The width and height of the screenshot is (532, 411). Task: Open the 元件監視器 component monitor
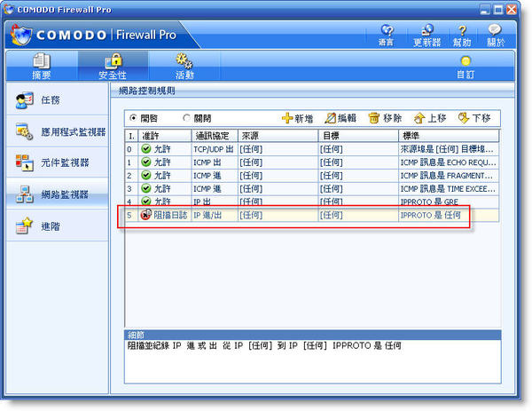[58, 162]
